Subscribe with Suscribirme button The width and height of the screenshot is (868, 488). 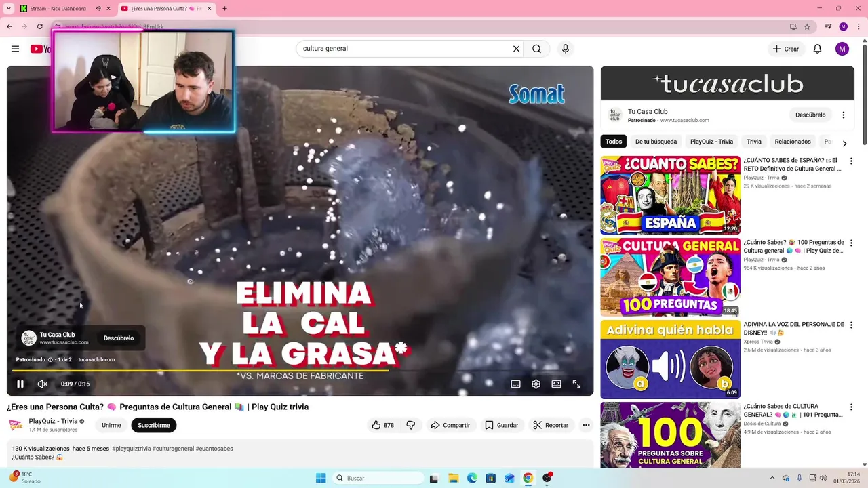pos(154,425)
